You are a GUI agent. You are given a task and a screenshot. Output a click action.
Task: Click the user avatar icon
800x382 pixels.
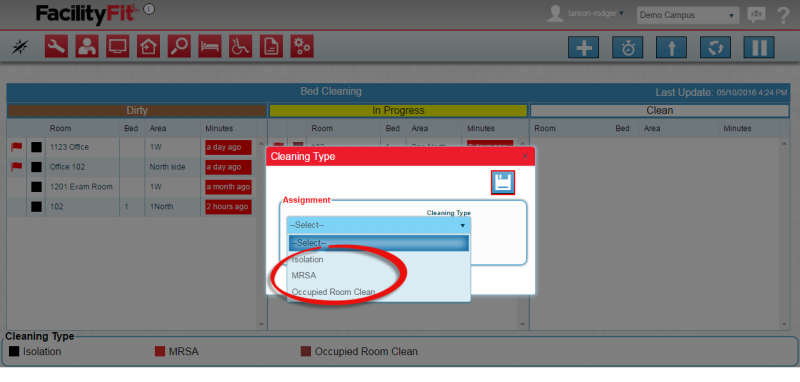(x=555, y=14)
